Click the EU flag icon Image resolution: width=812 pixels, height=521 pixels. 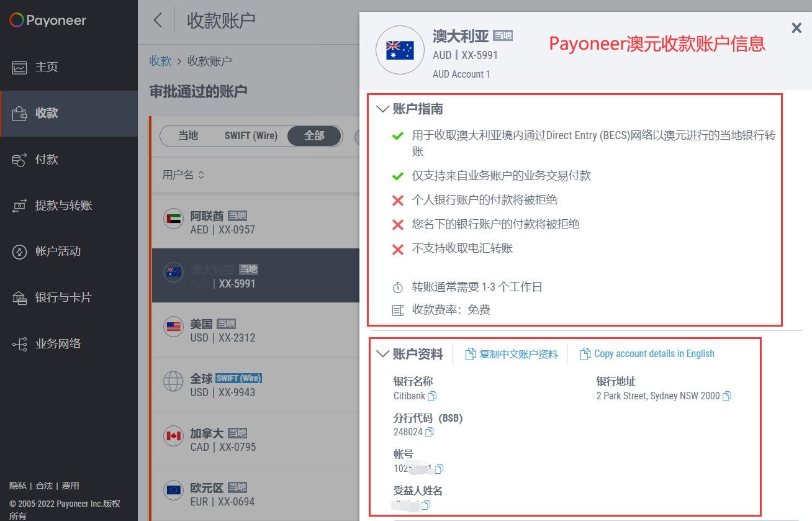tap(173, 490)
